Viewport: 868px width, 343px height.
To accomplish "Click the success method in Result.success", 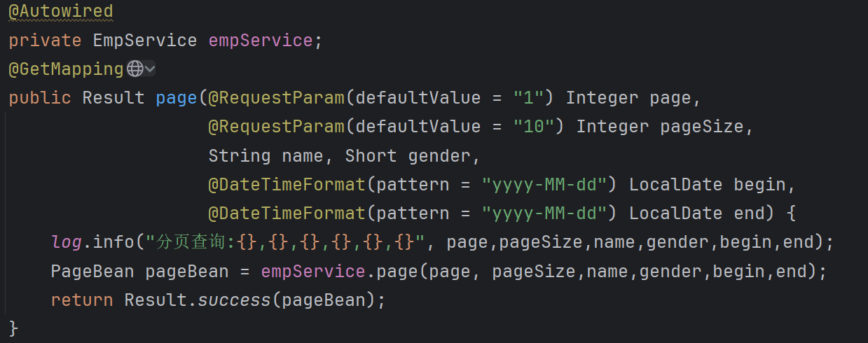I will click(x=235, y=300).
